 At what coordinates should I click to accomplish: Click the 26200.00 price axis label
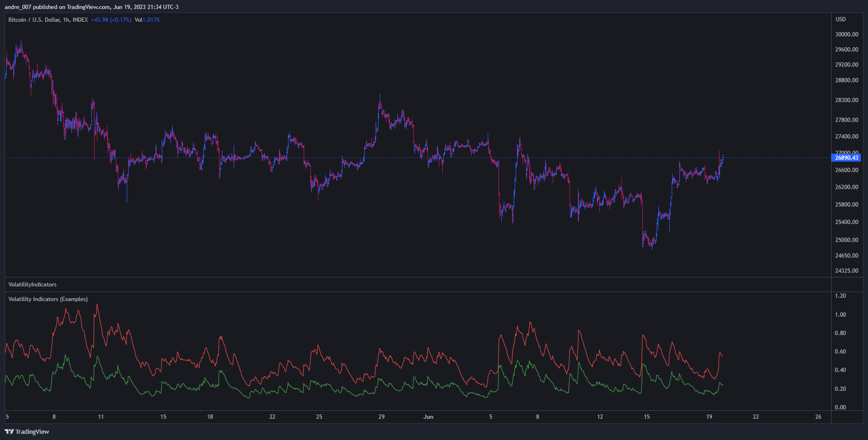click(x=847, y=187)
